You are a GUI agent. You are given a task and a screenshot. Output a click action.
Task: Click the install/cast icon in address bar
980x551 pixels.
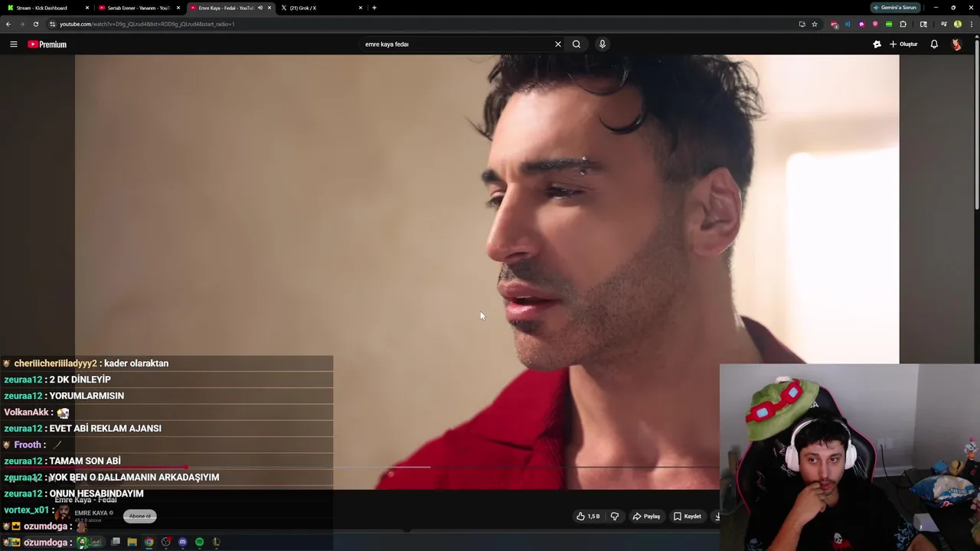coord(802,24)
